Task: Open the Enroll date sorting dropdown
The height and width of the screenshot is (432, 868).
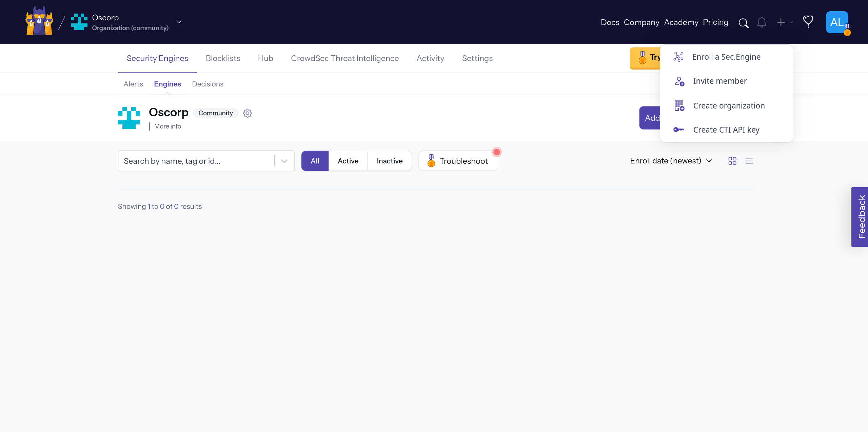Action: coord(670,161)
